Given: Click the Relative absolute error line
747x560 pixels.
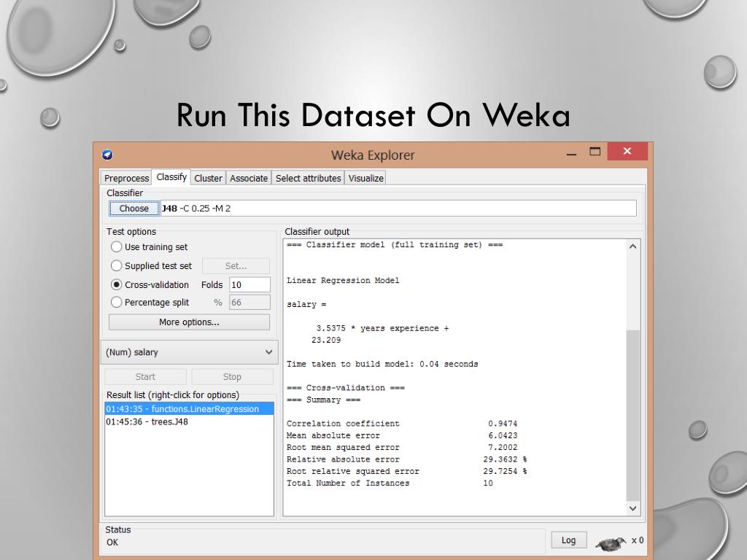Looking at the screenshot, I should tap(406, 459).
